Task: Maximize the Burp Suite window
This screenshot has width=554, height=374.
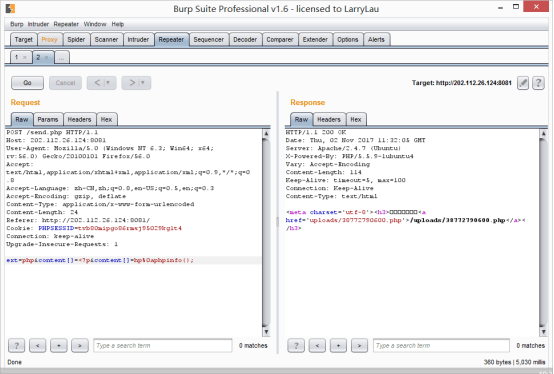Action: tap(516, 7)
